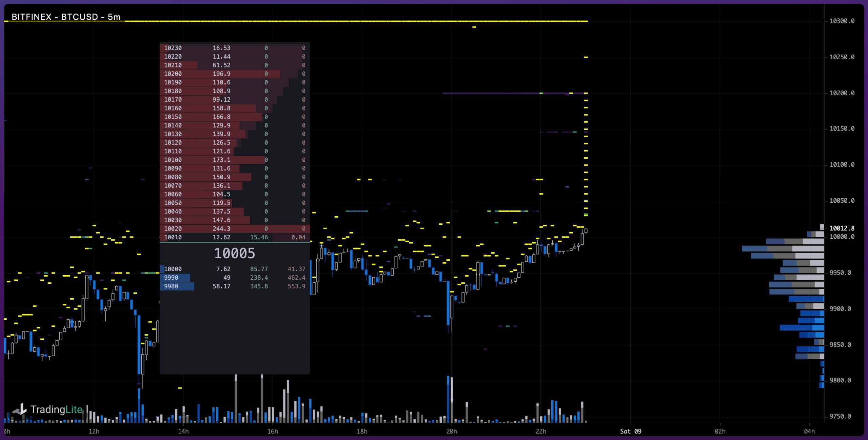This screenshot has height=440, width=868.
Task: Open the BITFINEX - BTCUSD - 5m title selector
Action: (x=66, y=17)
